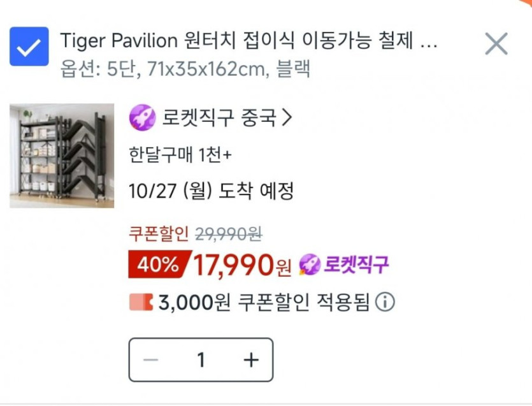Click the info icon beside 쿠폰할인 적용됨
532x406 pixels.
tap(385, 302)
